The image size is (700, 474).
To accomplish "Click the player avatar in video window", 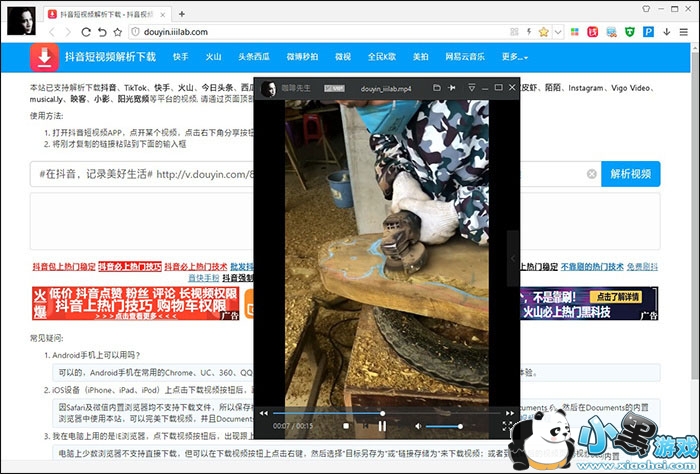I will tap(268, 89).
